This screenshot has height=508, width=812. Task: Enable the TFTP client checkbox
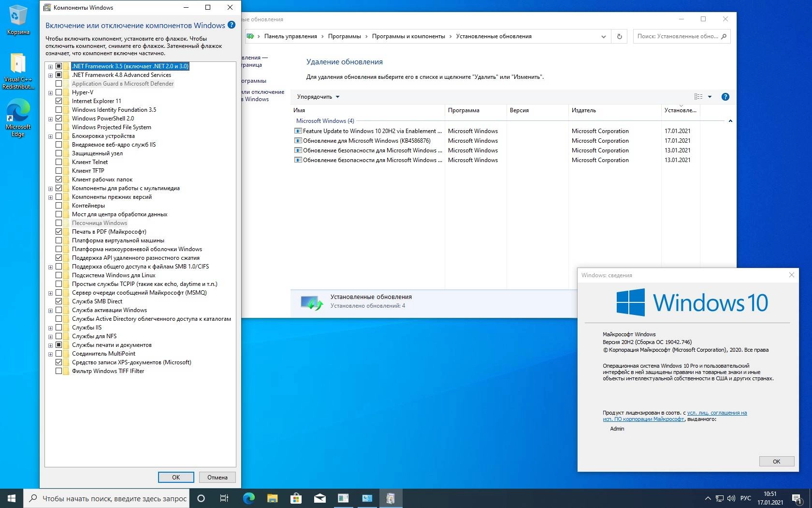[x=59, y=171]
